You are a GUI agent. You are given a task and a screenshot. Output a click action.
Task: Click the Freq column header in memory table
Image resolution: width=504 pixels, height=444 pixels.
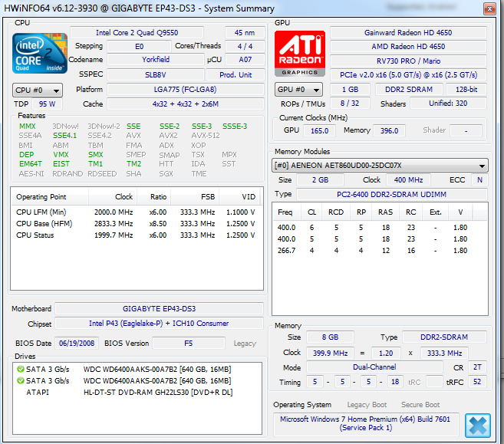287,212
